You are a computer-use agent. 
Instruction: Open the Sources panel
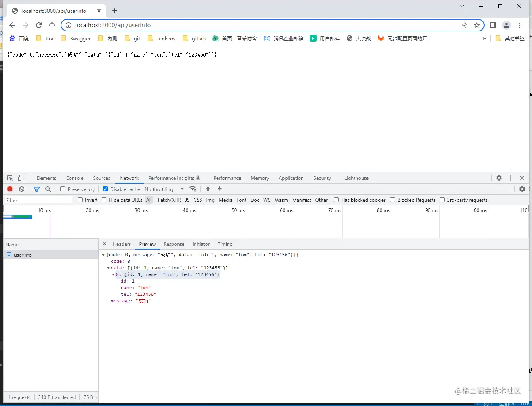click(x=102, y=178)
